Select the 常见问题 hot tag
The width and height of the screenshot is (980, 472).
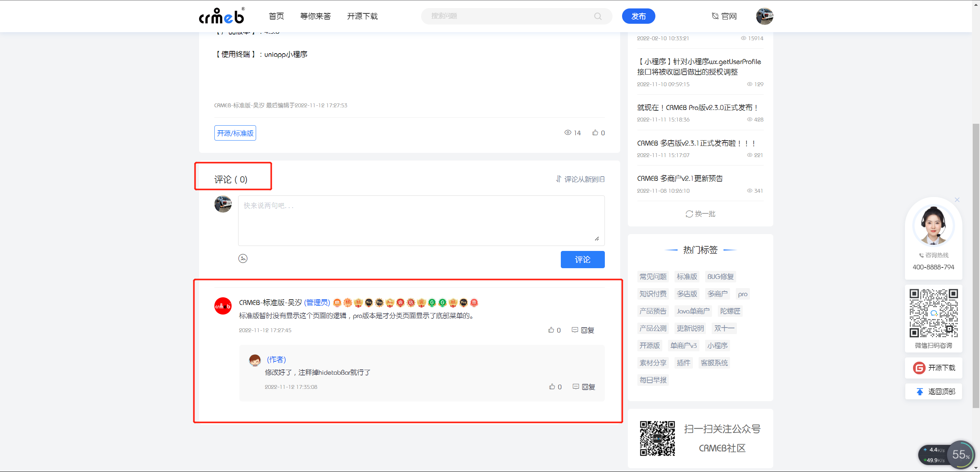pos(653,277)
